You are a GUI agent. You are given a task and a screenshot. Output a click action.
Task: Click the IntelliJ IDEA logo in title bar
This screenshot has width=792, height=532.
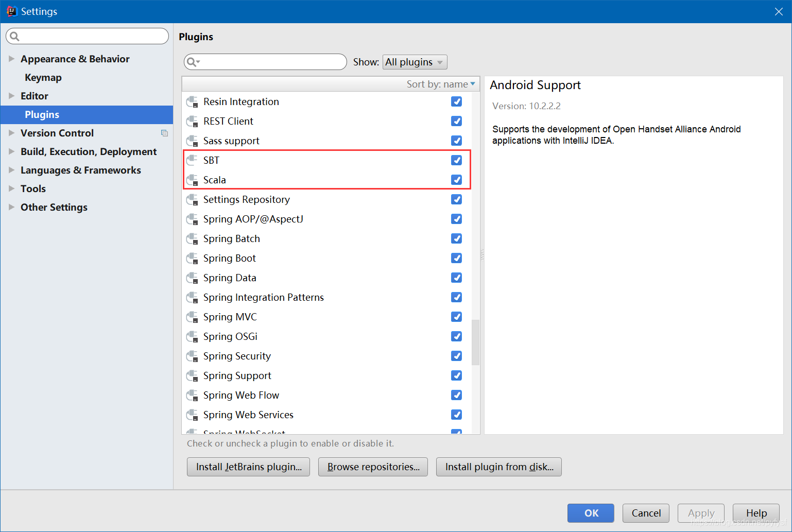[11, 11]
